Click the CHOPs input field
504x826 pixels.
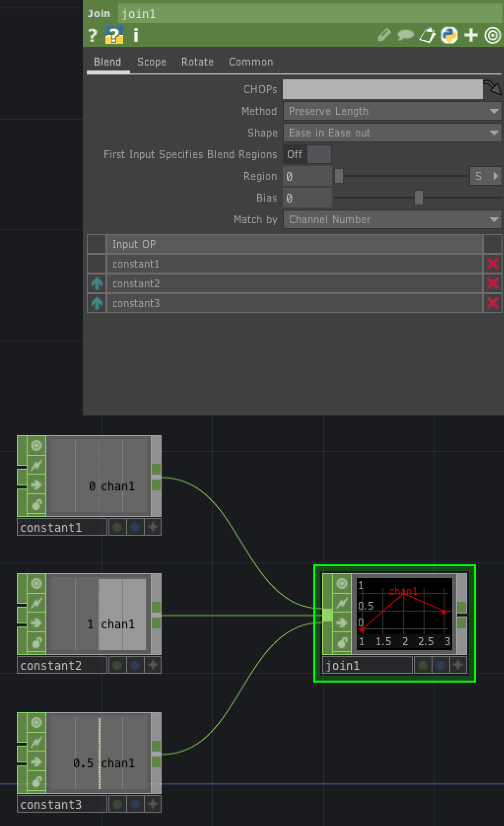[x=383, y=89]
